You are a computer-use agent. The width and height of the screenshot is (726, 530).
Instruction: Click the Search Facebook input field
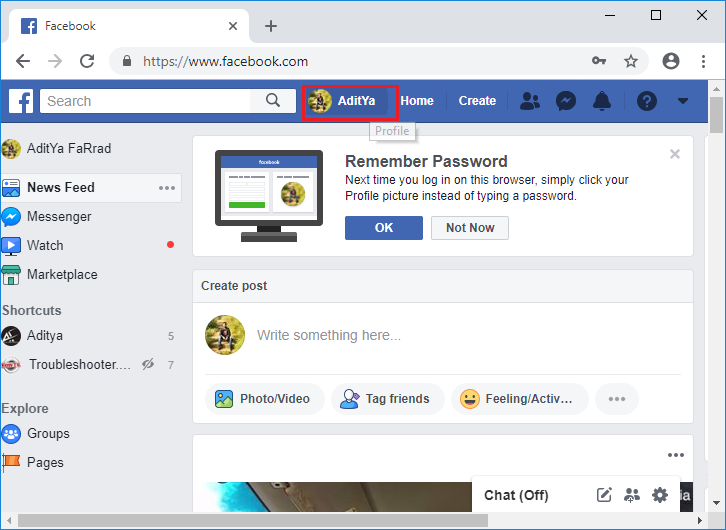coord(145,101)
